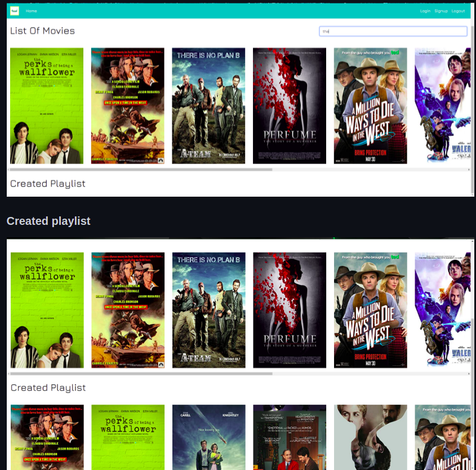The image size is (476, 470).
Task: Go to the Signup page from the navbar
Action: [441, 11]
